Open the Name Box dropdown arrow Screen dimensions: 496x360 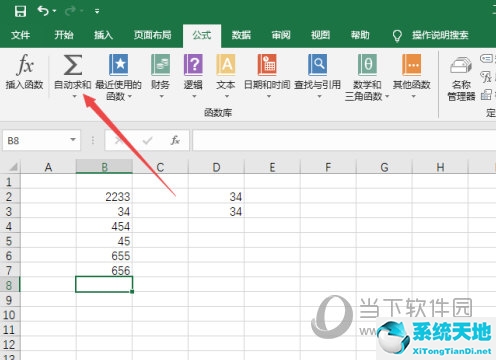click(x=73, y=140)
